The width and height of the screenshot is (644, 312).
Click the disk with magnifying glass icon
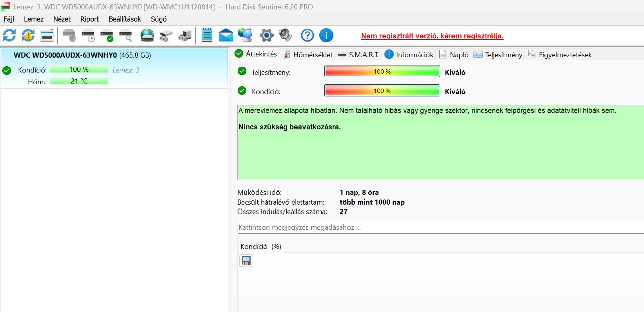(126, 35)
